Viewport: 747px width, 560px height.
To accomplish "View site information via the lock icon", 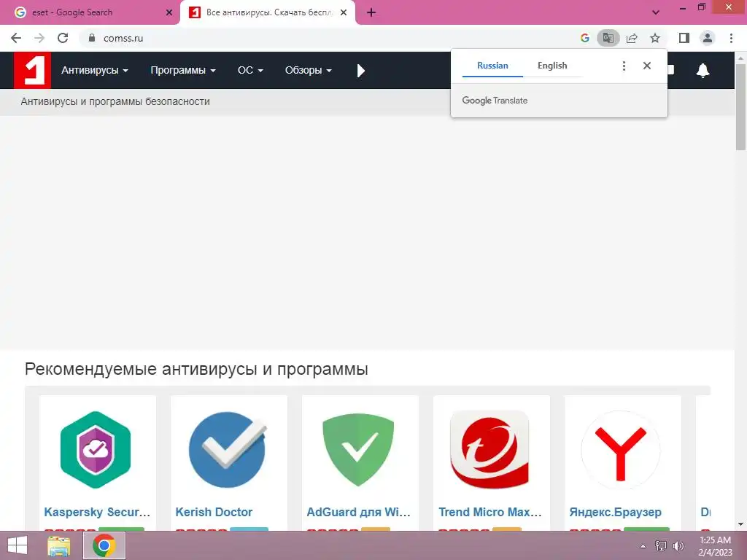I will coord(92,38).
